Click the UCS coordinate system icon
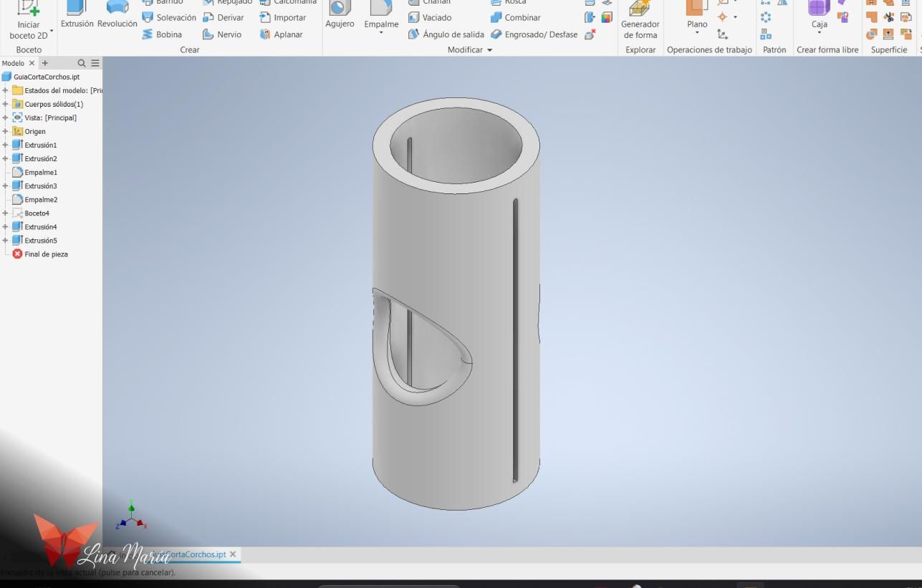 click(x=722, y=34)
